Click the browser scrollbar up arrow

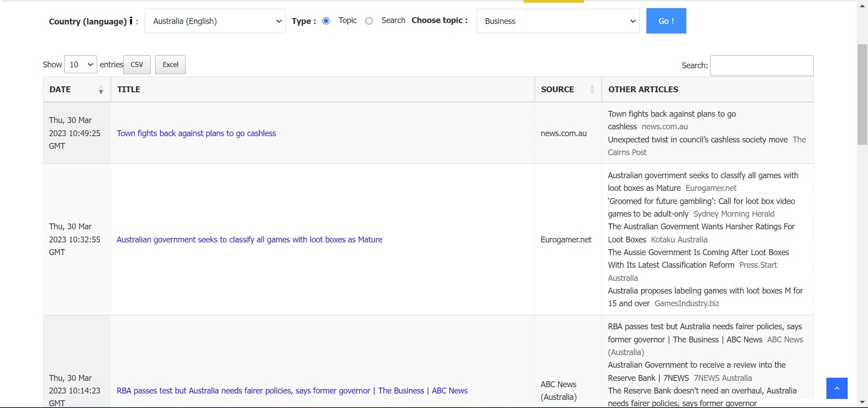click(x=862, y=6)
